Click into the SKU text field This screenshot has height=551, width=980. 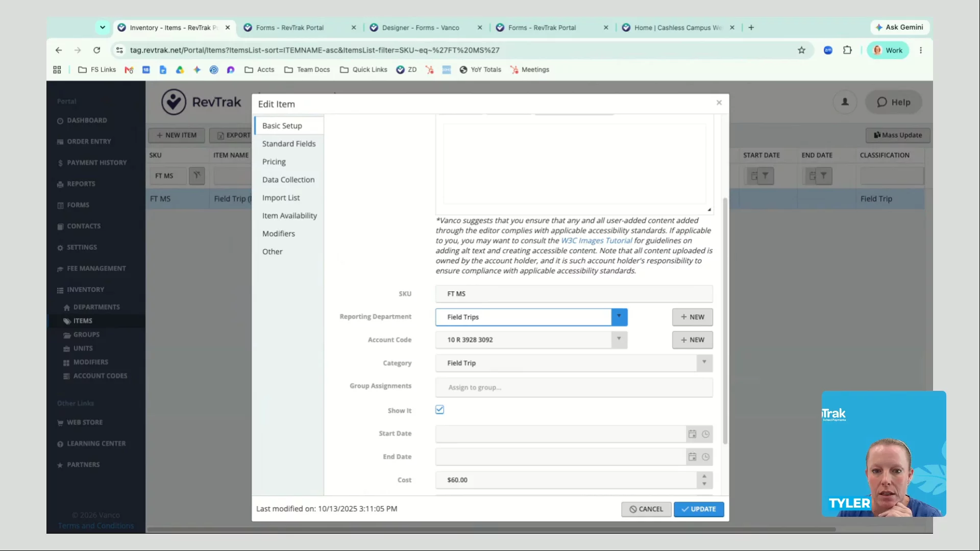[x=574, y=294]
